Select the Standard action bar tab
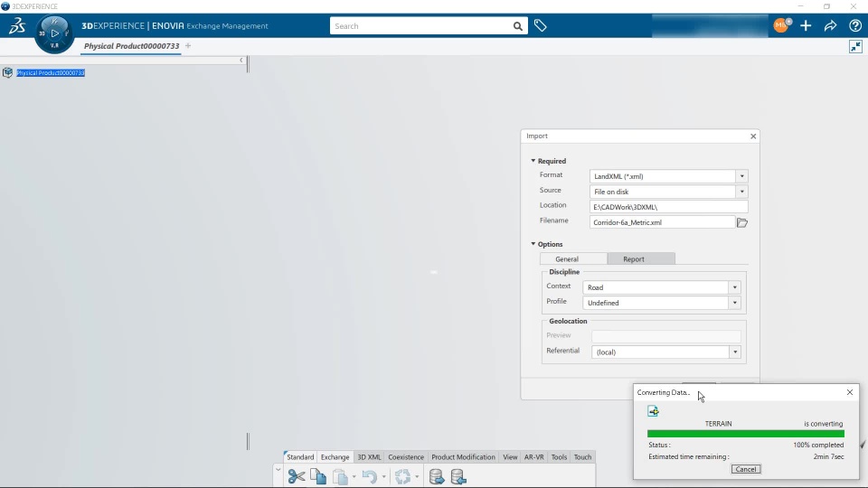868x488 pixels. [300, 457]
